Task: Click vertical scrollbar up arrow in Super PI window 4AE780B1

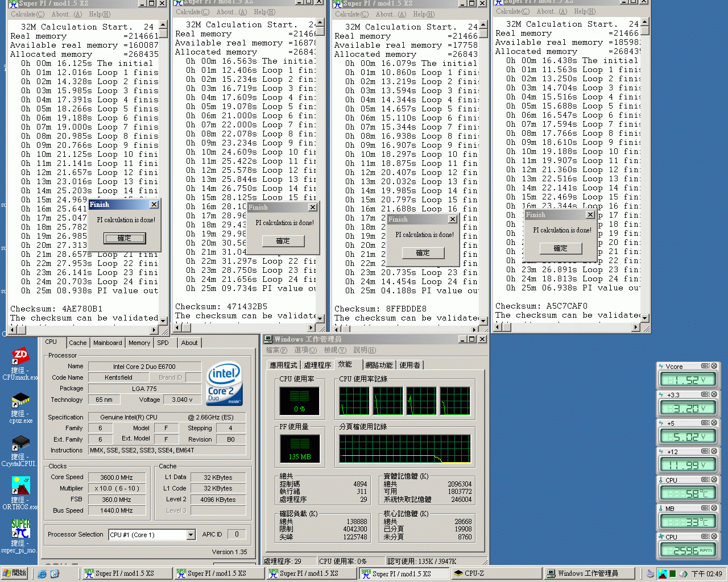Action: [x=163, y=26]
